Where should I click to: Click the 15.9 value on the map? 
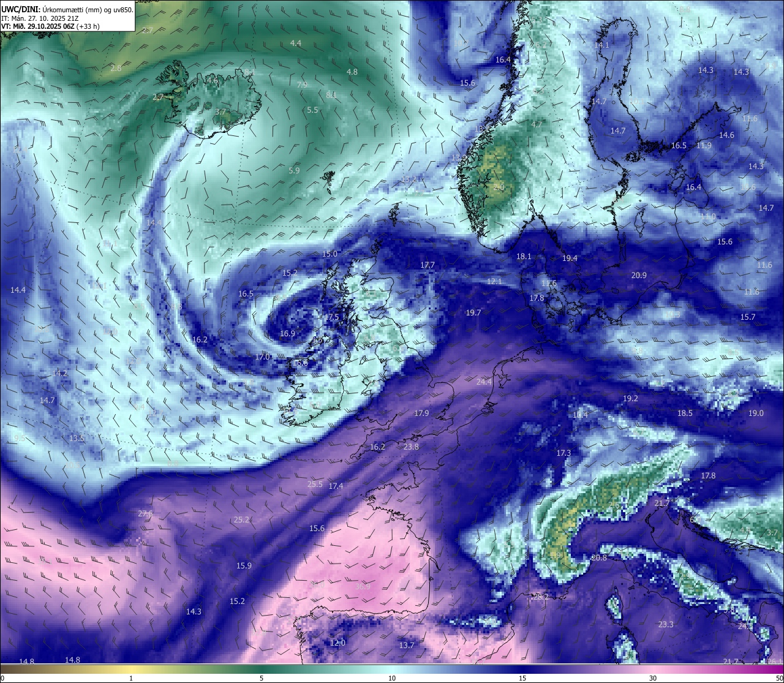(244, 565)
